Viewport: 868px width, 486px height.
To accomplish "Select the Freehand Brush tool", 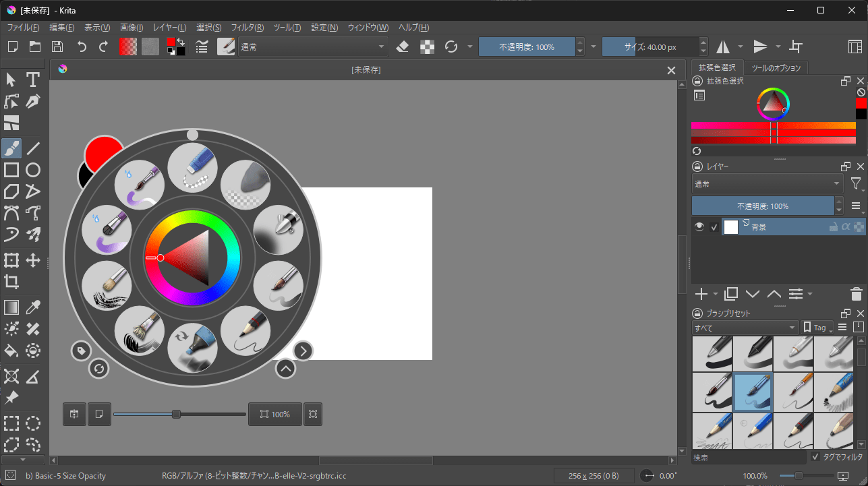I will tap(11, 148).
